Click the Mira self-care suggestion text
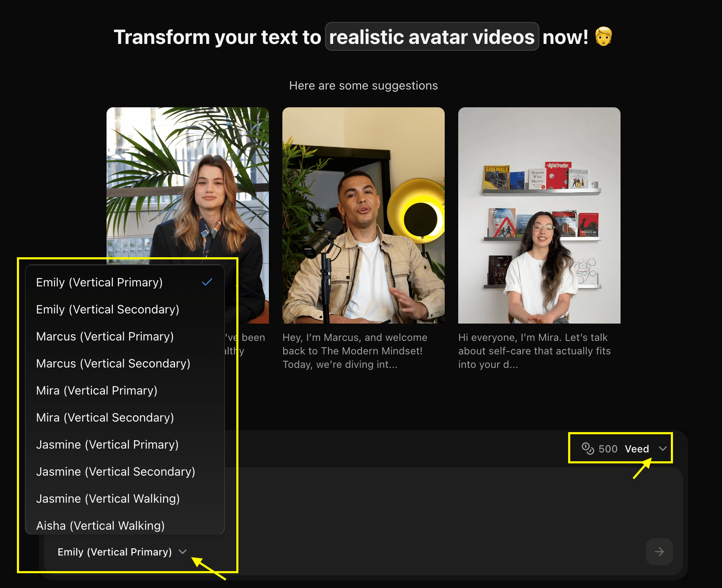Screen dimensions: 722x588 pos(534,351)
